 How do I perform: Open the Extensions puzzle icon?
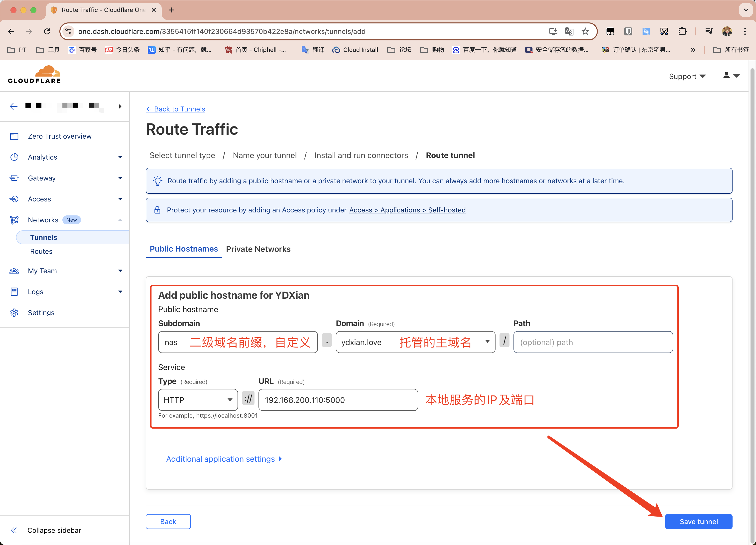click(682, 31)
